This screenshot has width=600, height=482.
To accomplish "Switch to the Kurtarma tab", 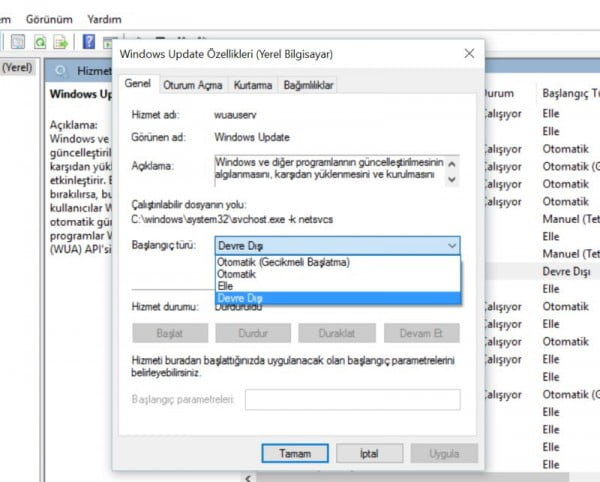I will [x=253, y=85].
